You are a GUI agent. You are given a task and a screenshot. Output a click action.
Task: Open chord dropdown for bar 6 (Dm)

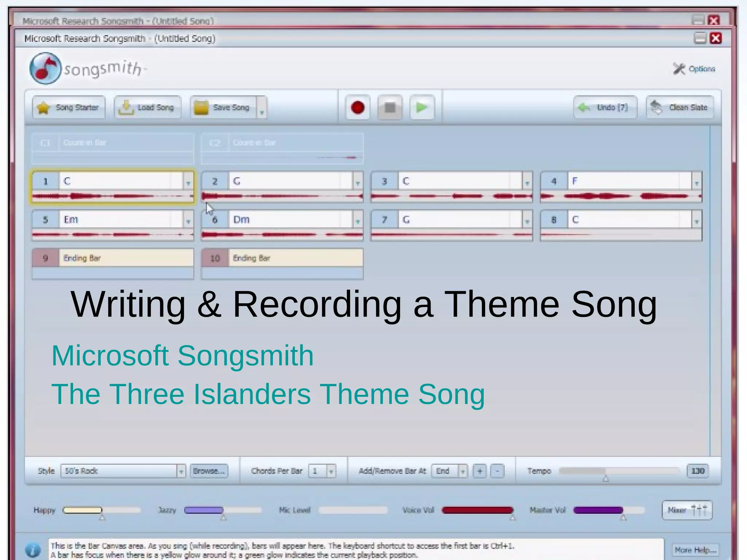coord(358,220)
